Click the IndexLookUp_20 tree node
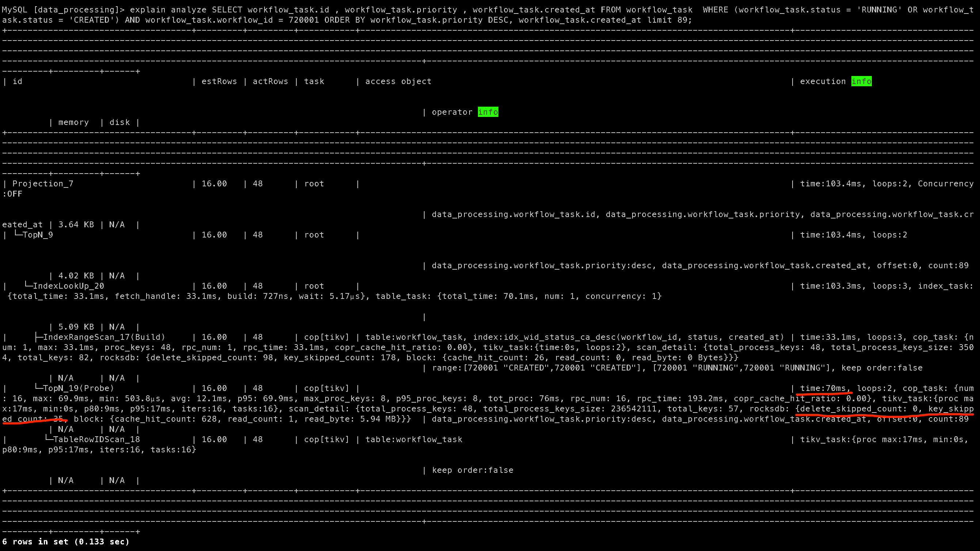The height and width of the screenshot is (551, 980). [x=68, y=286]
